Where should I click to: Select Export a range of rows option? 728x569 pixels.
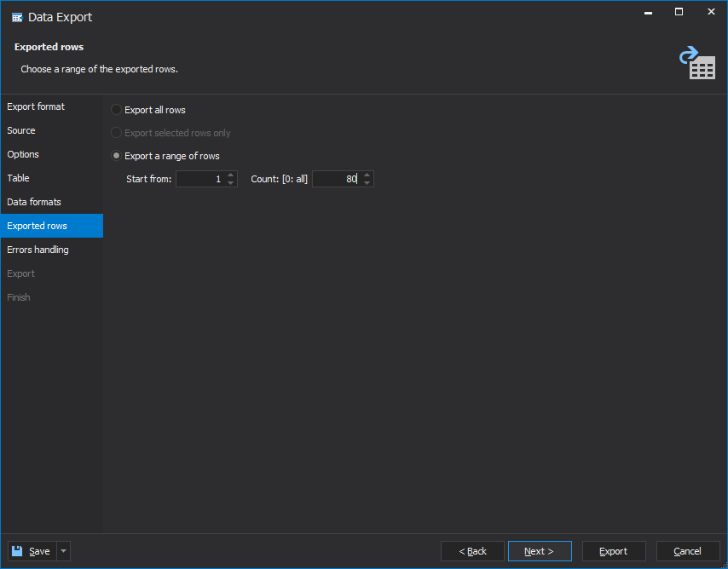165,156
